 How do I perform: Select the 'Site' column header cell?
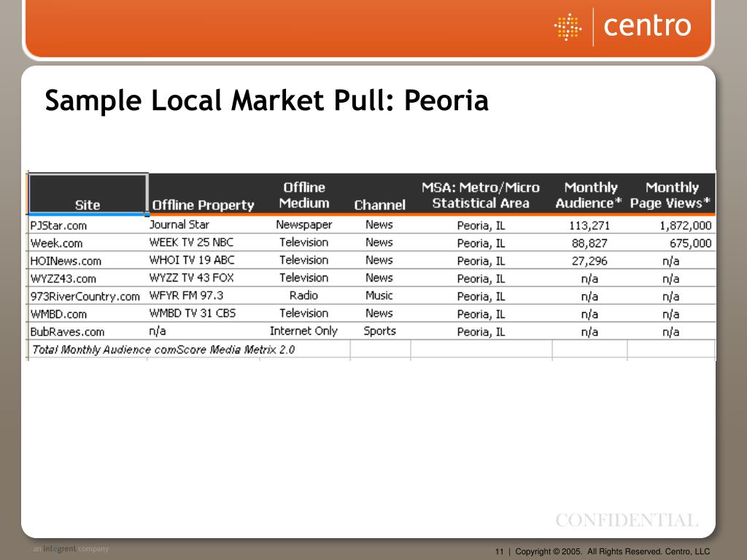pos(88,194)
